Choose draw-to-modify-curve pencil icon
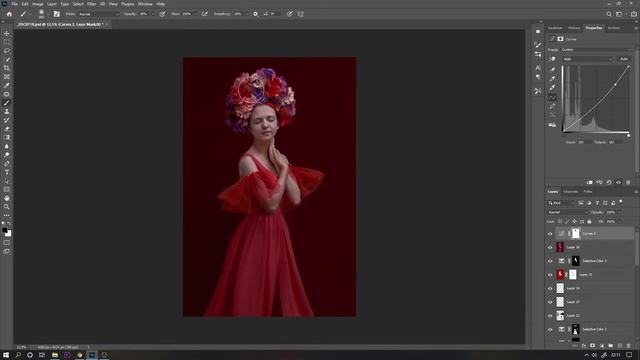 click(552, 106)
